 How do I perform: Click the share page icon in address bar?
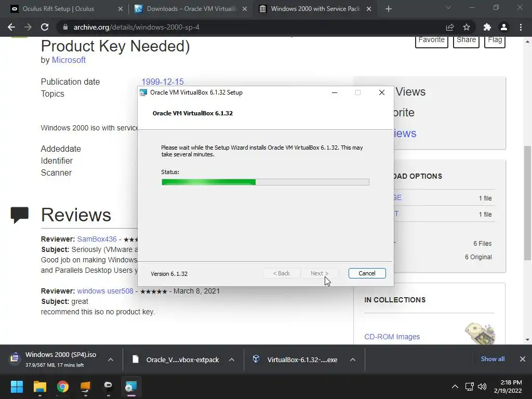(450, 28)
